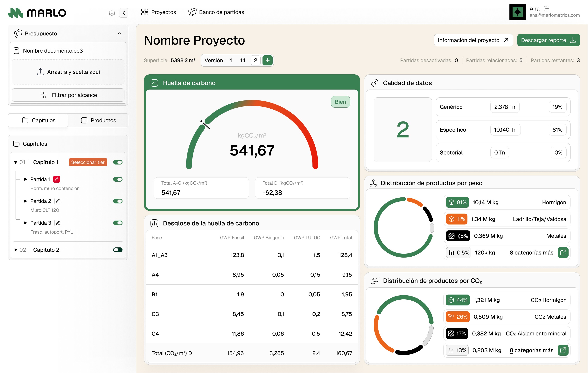Image resolution: width=588 pixels, height=373 pixels.
Task: Click the Calidad de datos icon
Action: (374, 83)
